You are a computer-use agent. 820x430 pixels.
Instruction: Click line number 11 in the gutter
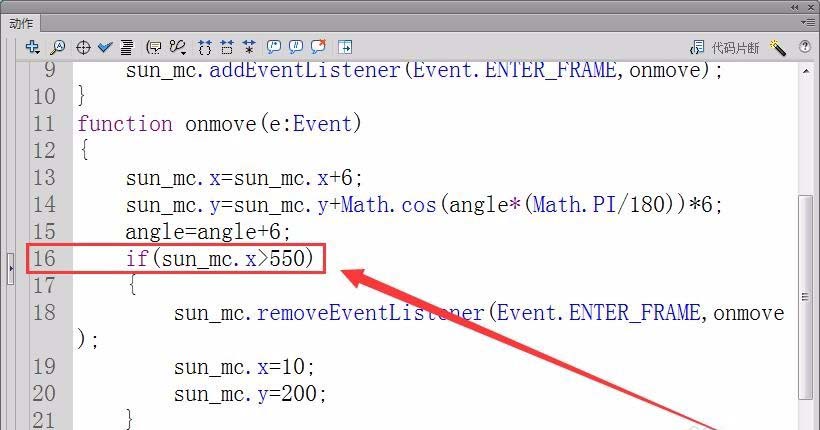pyautogui.click(x=44, y=124)
